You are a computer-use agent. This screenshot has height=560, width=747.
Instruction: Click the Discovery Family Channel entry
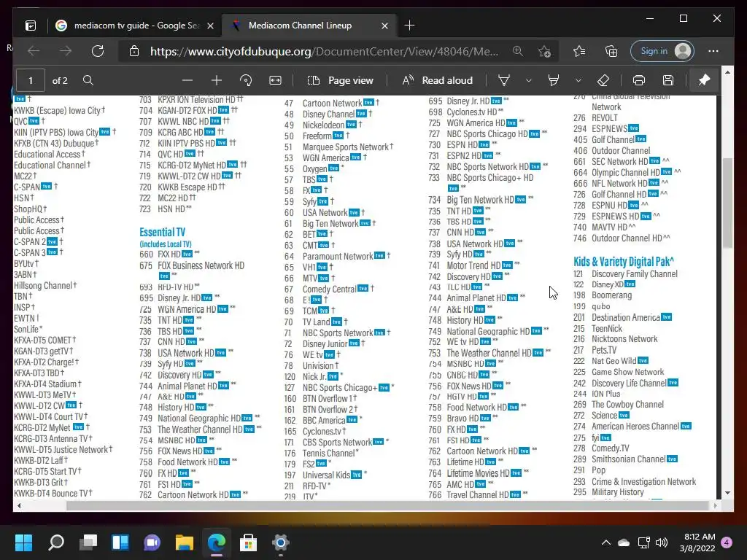point(625,274)
